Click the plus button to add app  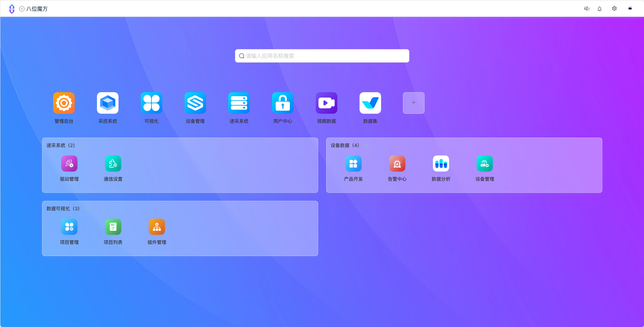pos(414,103)
